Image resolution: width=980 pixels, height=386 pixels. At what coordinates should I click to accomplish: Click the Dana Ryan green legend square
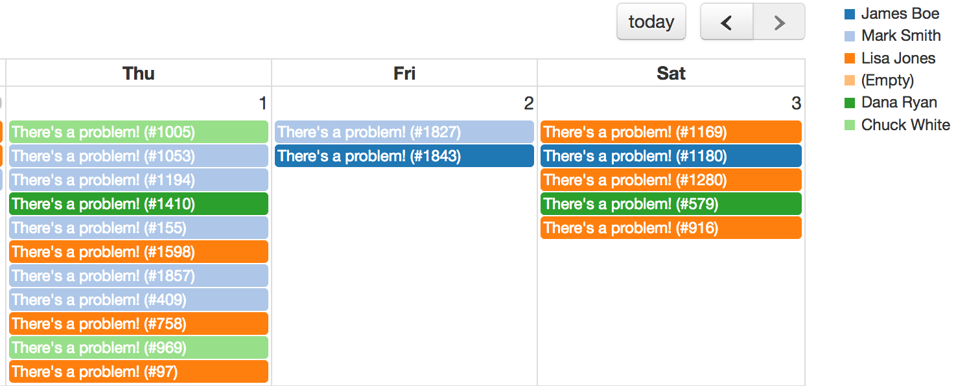click(848, 102)
